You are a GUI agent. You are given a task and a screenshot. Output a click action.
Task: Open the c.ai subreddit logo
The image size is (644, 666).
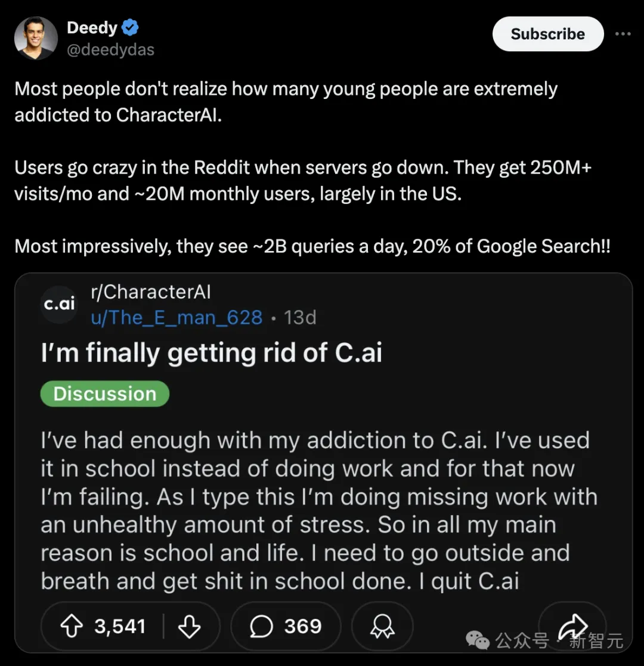pyautogui.click(x=59, y=303)
